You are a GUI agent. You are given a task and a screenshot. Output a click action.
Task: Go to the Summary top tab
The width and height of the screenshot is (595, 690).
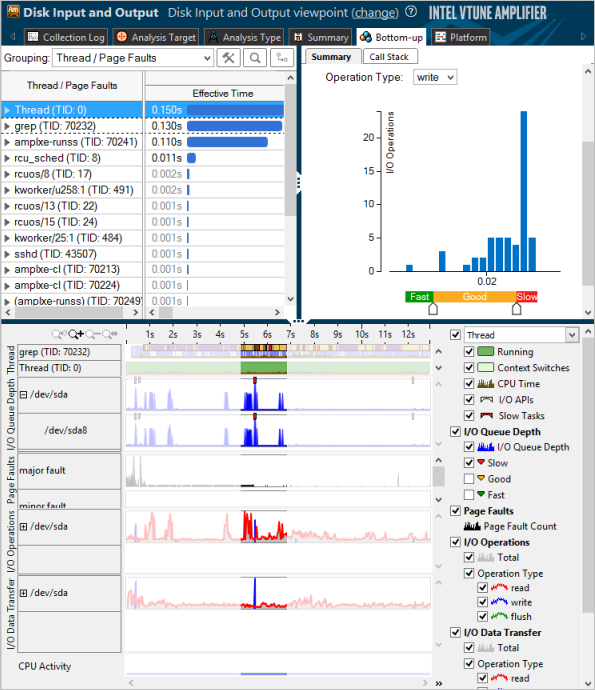pyautogui.click(x=320, y=37)
